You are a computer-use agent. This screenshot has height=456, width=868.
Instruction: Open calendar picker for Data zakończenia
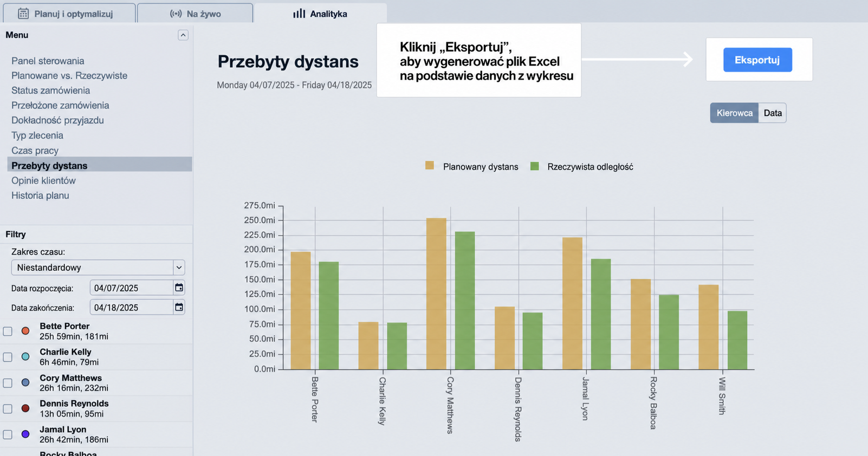[179, 307]
